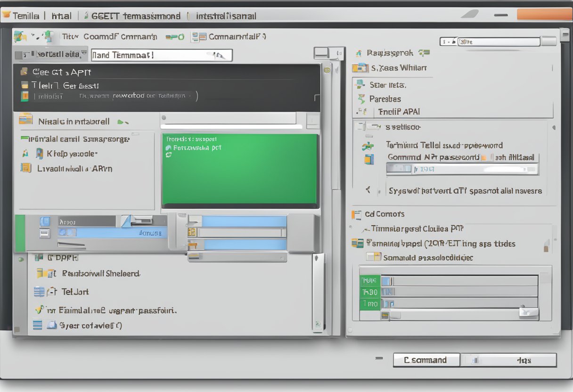This screenshot has height=392, width=573.
Task: Click the folder icon next to 'Nitalc in mtaboell'
Action: click(x=25, y=120)
